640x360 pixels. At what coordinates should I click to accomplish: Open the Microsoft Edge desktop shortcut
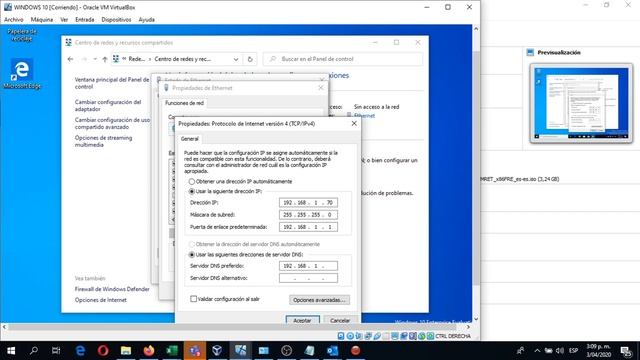click(x=22, y=74)
